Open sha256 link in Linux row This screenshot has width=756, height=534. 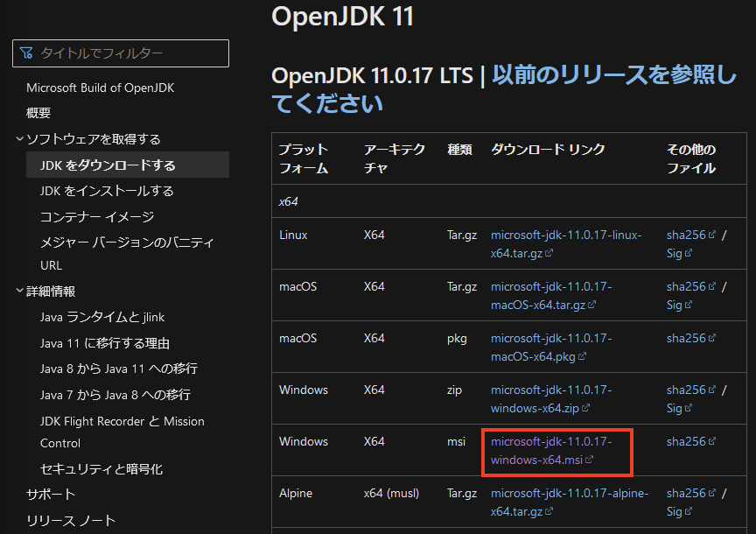[690, 235]
